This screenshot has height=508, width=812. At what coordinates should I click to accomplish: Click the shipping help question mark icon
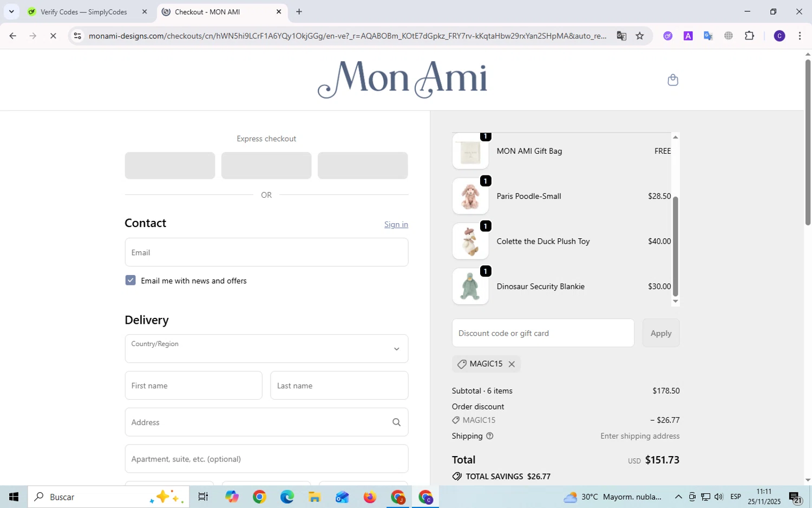490,436
